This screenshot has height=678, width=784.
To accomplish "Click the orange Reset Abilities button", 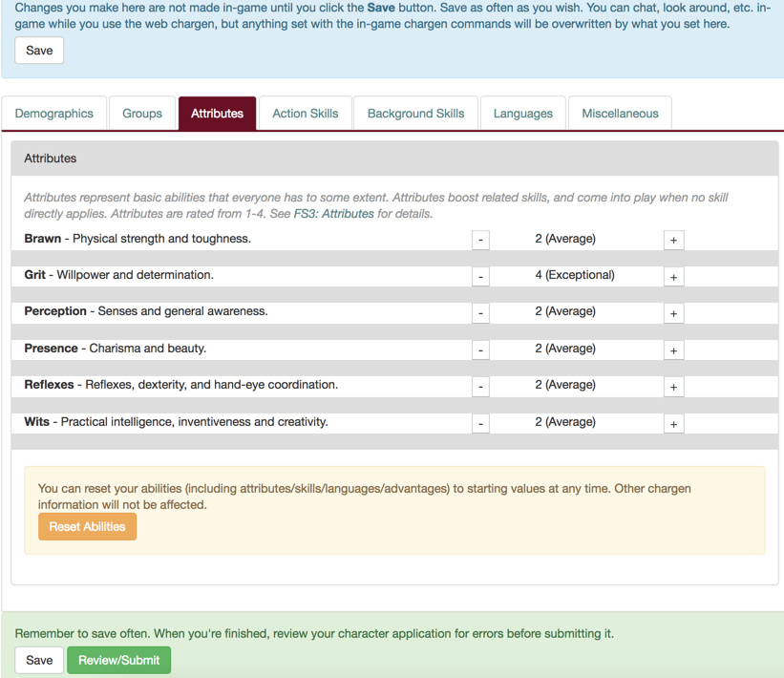I will tap(87, 526).
